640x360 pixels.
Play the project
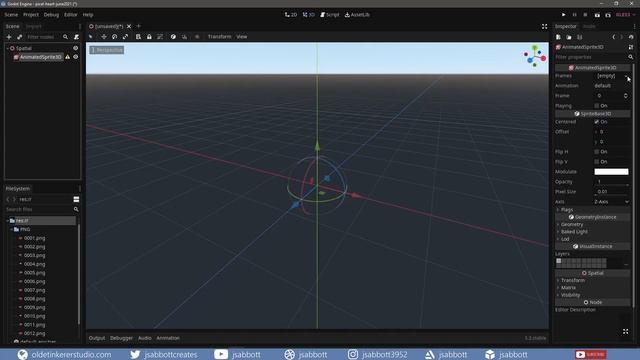(x=564, y=15)
